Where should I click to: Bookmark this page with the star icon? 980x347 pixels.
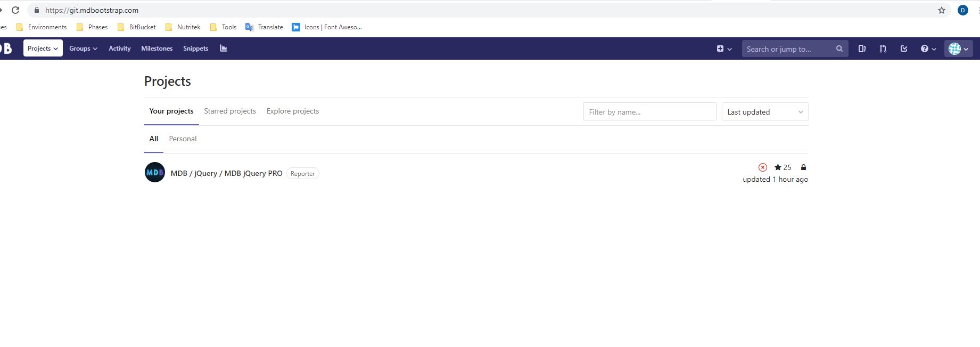(941, 10)
